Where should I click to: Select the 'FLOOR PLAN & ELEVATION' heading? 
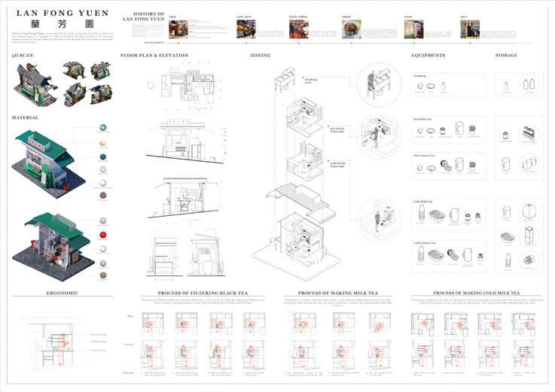154,56
